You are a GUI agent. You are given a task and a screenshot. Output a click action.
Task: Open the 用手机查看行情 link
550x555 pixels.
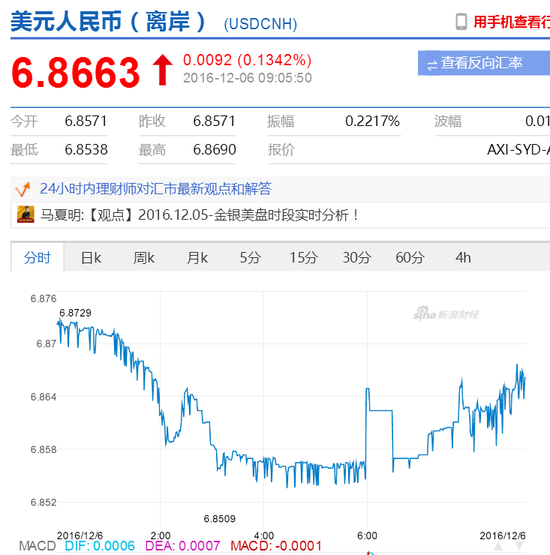click(x=511, y=22)
